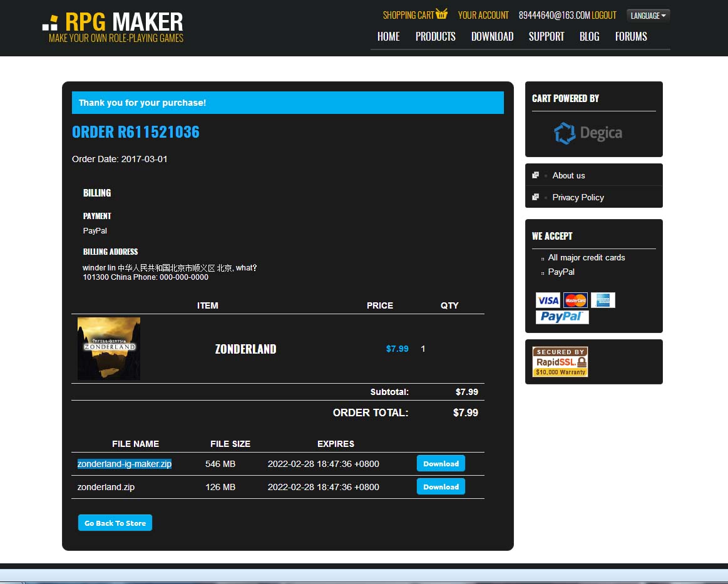
Task: Open the Shopping Cart link
Action: tap(409, 15)
